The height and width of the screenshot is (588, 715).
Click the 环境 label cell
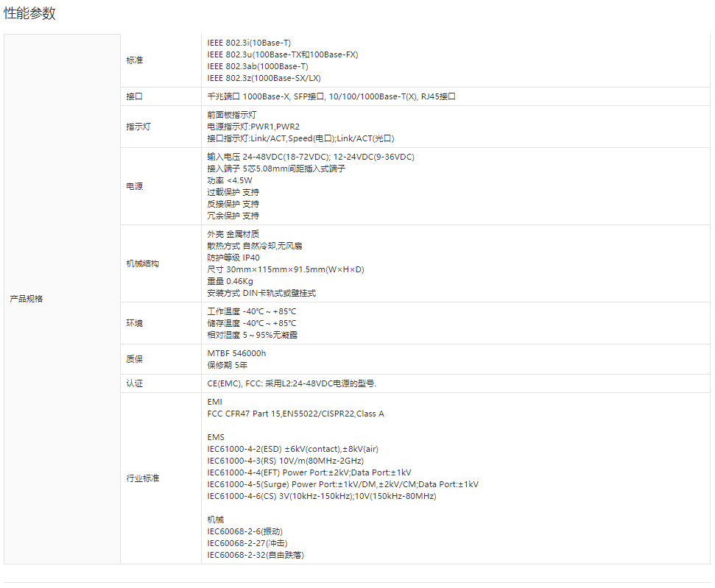click(x=135, y=323)
